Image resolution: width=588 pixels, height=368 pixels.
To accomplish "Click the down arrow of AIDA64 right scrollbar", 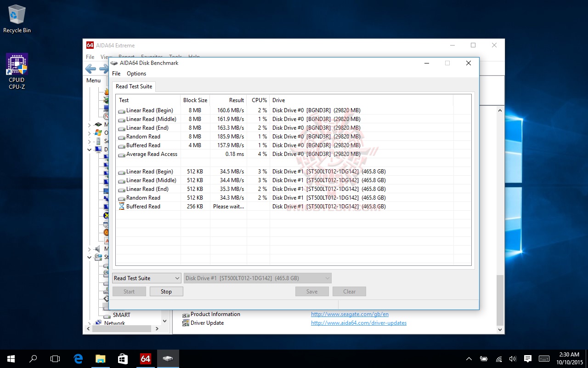I will point(500,329).
